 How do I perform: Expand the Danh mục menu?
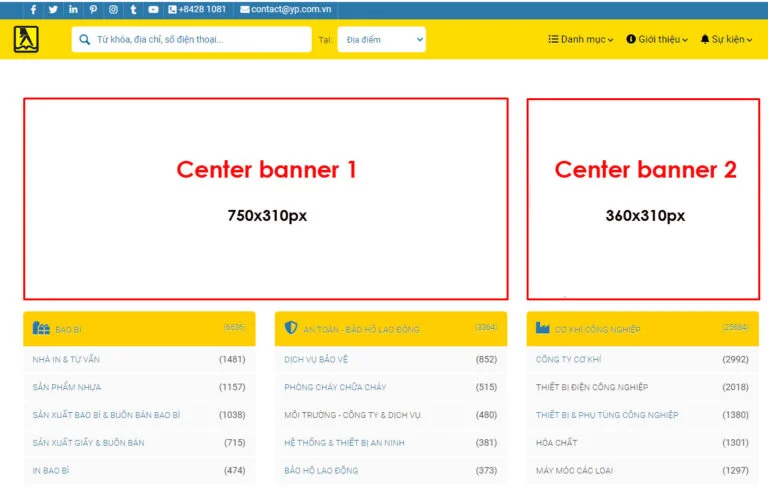point(581,40)
